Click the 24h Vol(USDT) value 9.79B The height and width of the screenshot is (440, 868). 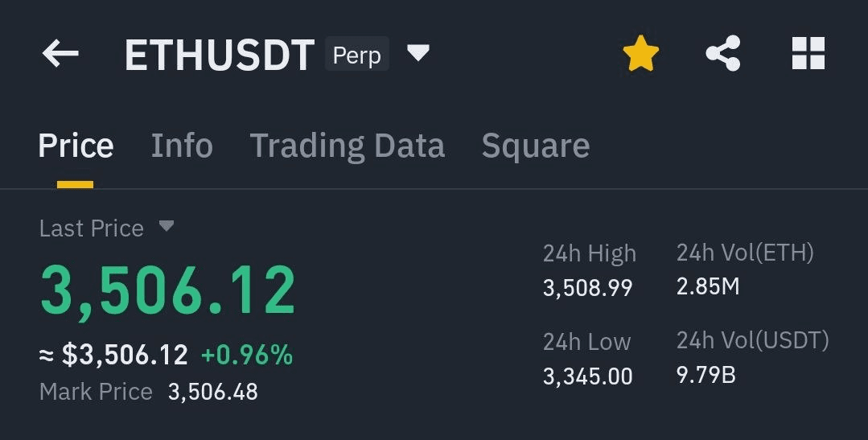tap(706, 375)
